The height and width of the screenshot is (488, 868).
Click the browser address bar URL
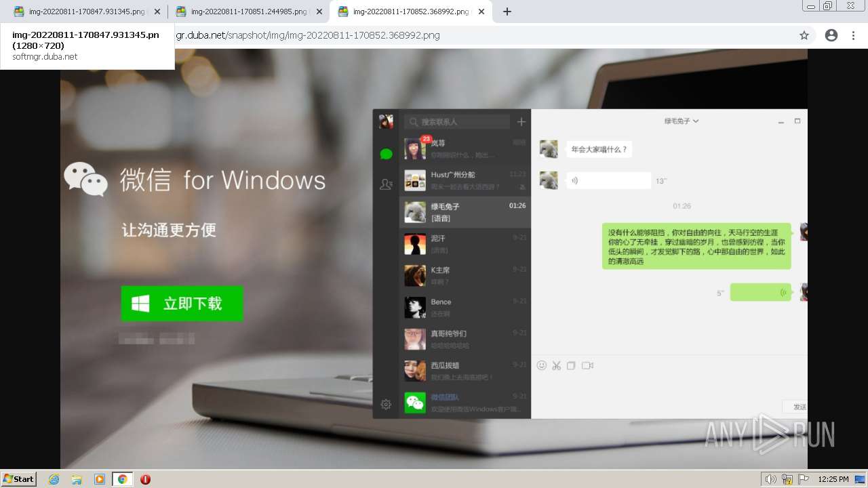point(308,35)
